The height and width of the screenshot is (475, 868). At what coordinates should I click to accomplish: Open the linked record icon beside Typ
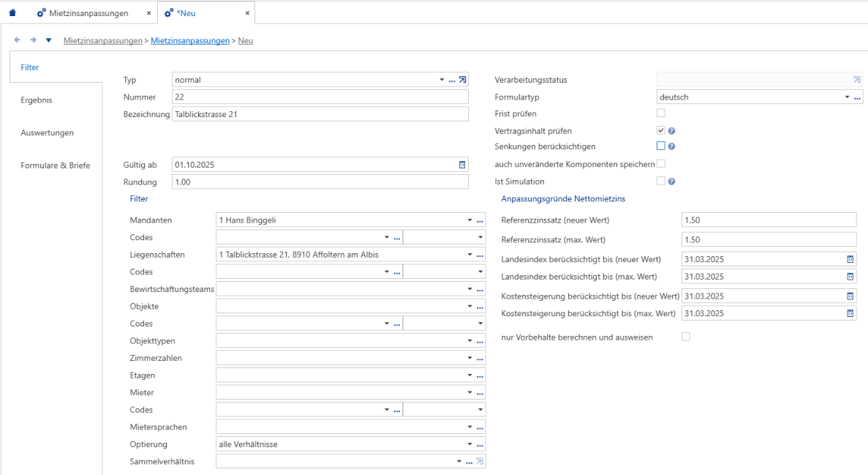(463, 80)
